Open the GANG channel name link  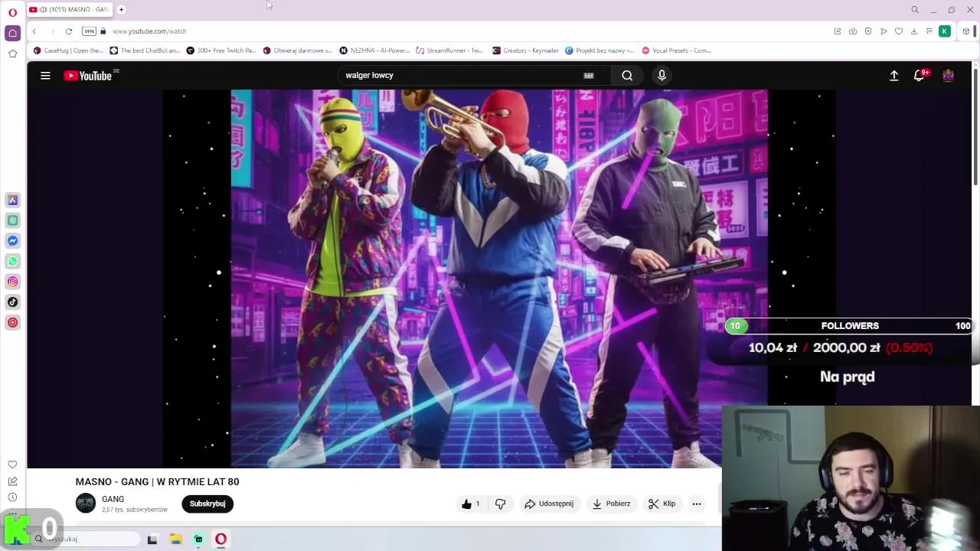[113, 499]
